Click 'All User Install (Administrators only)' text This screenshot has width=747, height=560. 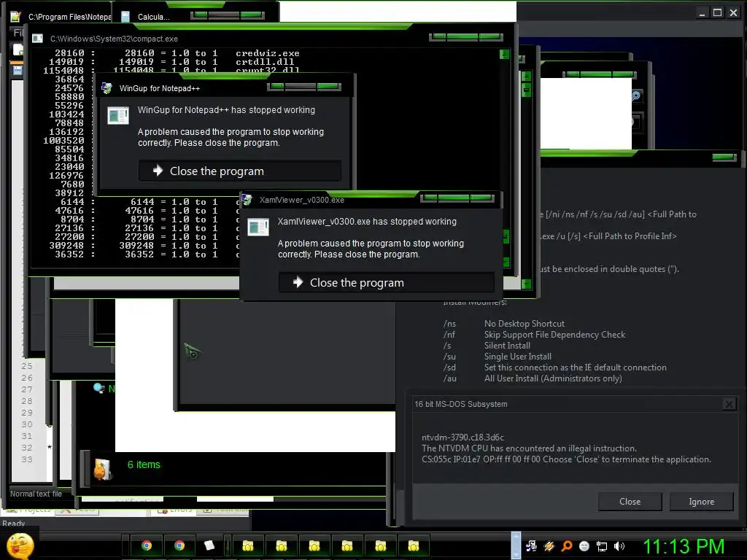(x=553, y=378)
